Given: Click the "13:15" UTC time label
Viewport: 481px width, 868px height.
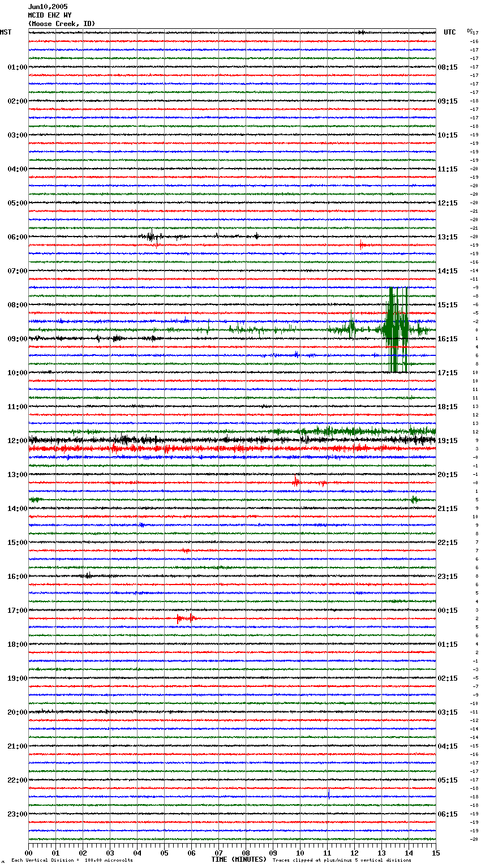Looking at the screenshot, I should [x=448, y=237].
